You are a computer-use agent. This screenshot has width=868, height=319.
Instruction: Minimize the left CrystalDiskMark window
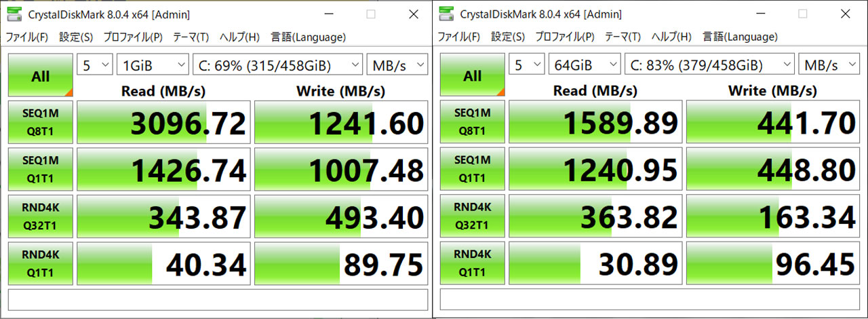point(328,14)
